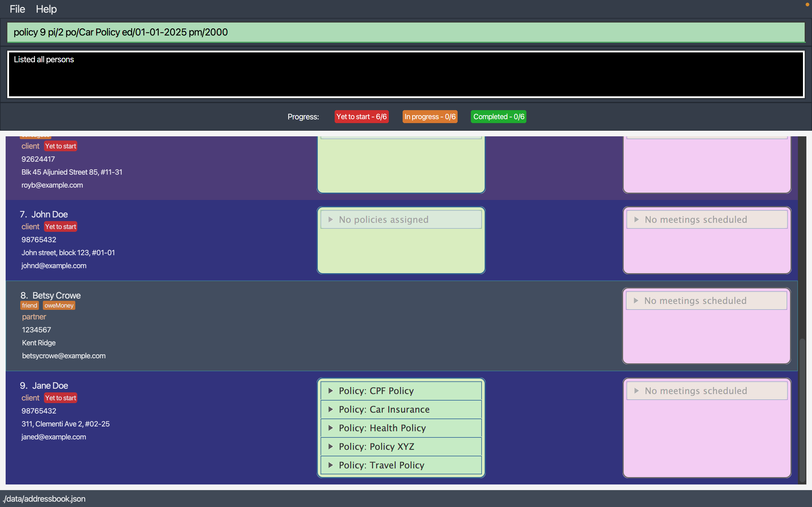
Task: Expand the 'No meetings scheduled' panel for John Doe
Action: 637,219
